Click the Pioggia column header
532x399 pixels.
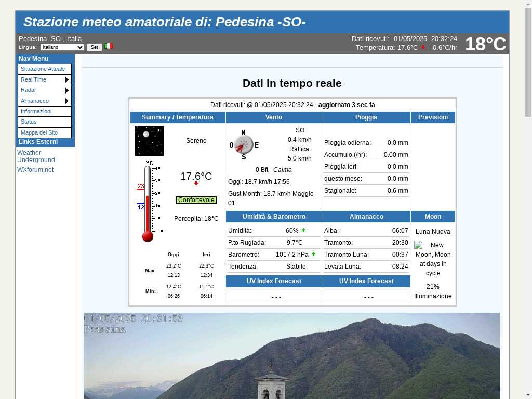point(366,117)
